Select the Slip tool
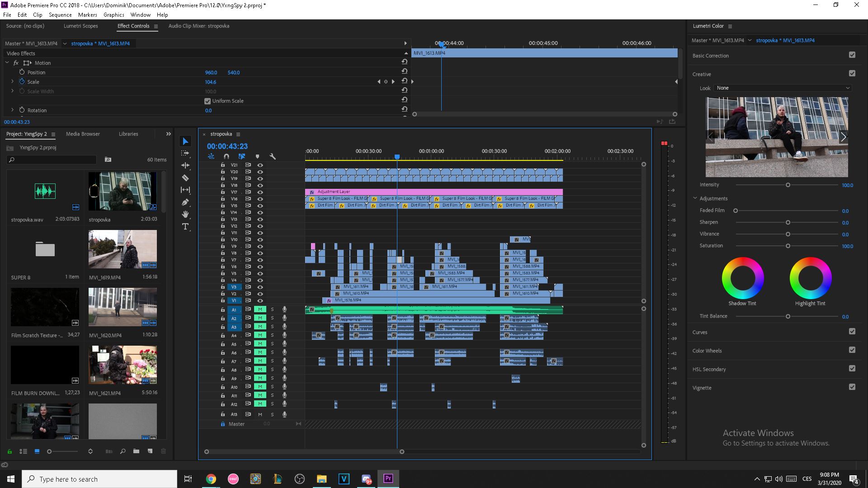The height and width of the screenshot is (488, 868). click(x=185, y=190)
